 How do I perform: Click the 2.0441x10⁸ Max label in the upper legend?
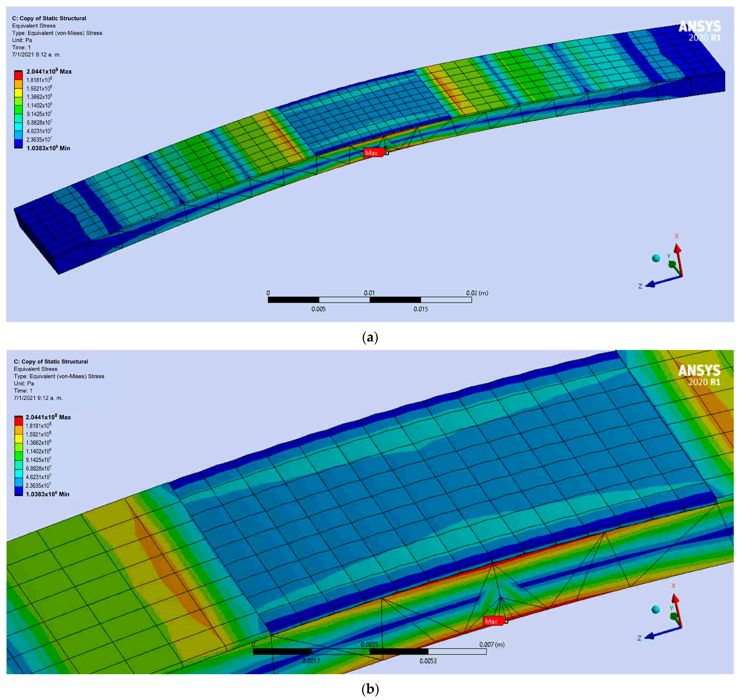point(49,71)
